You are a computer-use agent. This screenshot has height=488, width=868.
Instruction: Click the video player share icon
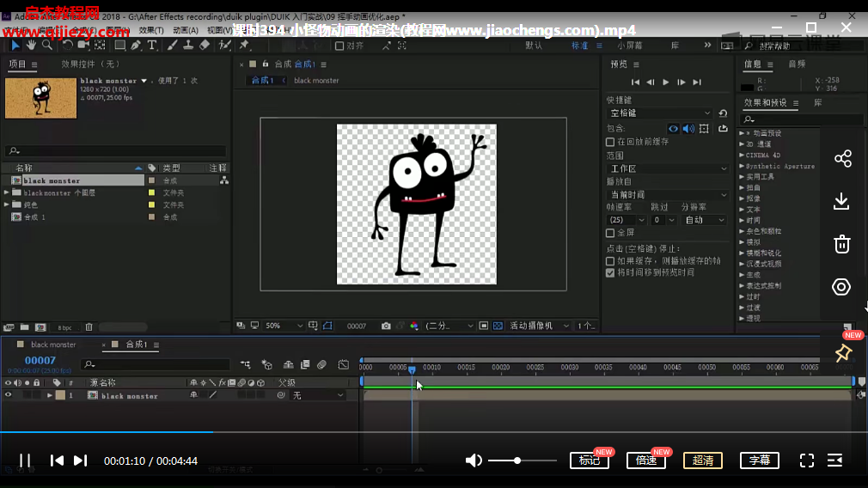click(842, 159)
